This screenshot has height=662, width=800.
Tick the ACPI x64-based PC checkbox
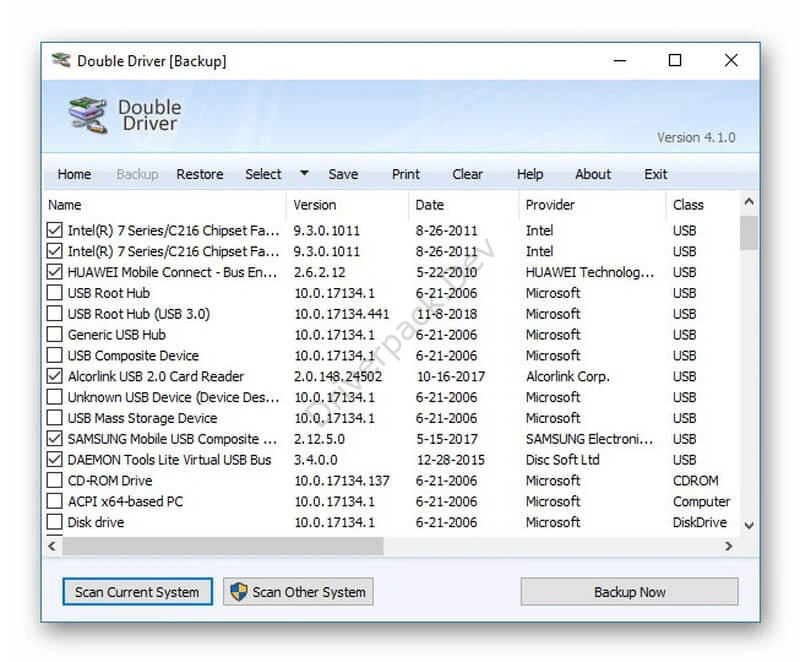(55, 501)
